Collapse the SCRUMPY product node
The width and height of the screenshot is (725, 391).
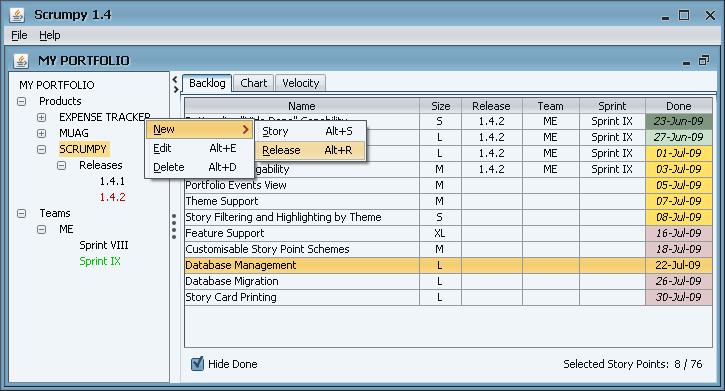[42, 149]
